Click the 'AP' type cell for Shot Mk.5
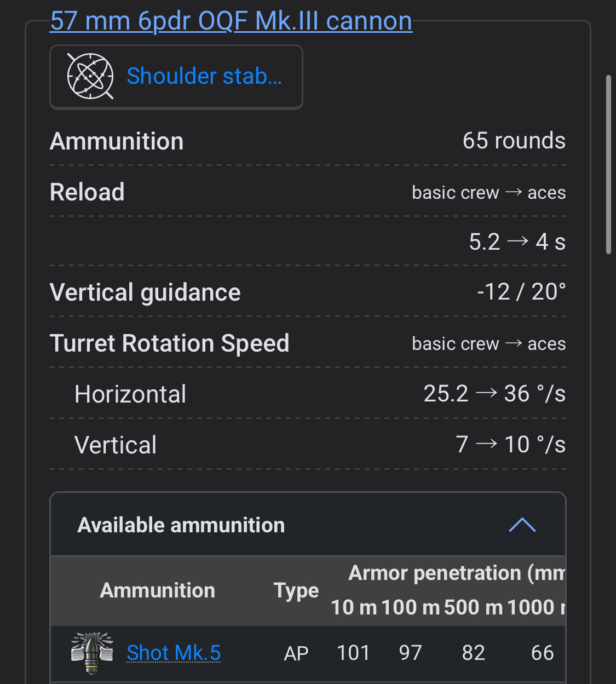This screenshot has width=616, height=684. [x=296, y=653]
